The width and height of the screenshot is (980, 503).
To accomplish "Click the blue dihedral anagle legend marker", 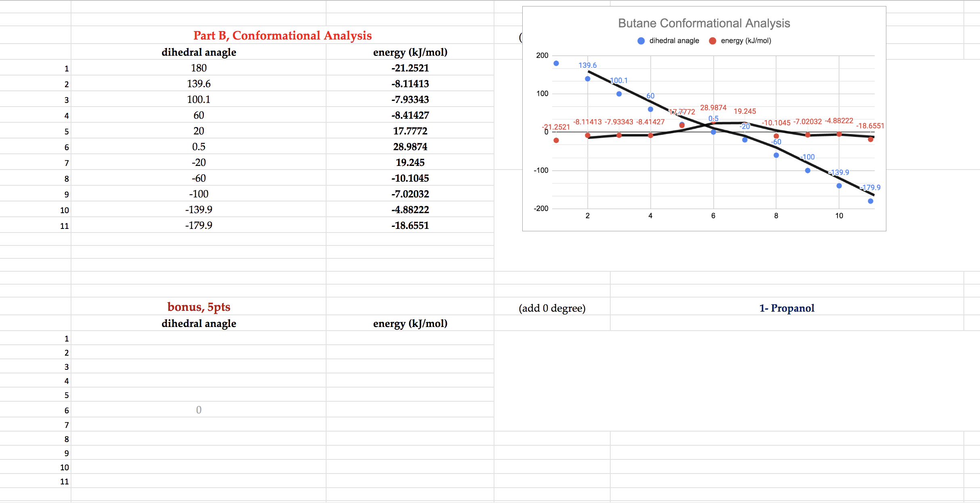I will 641,41.
